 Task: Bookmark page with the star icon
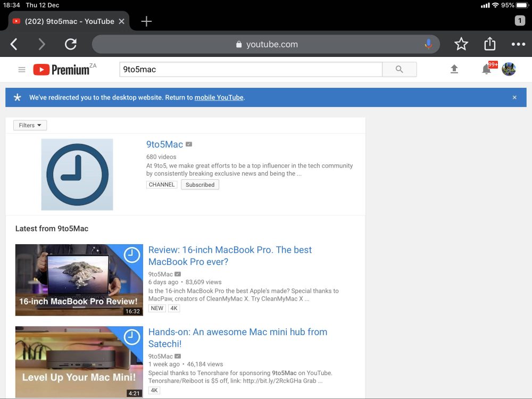(461, 44)
